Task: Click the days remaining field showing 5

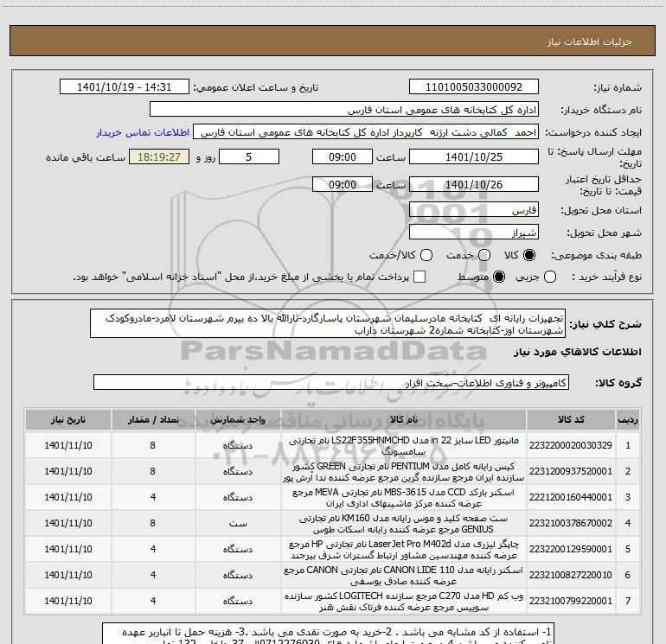Action: pyautogui.click(x=249, y=156)
